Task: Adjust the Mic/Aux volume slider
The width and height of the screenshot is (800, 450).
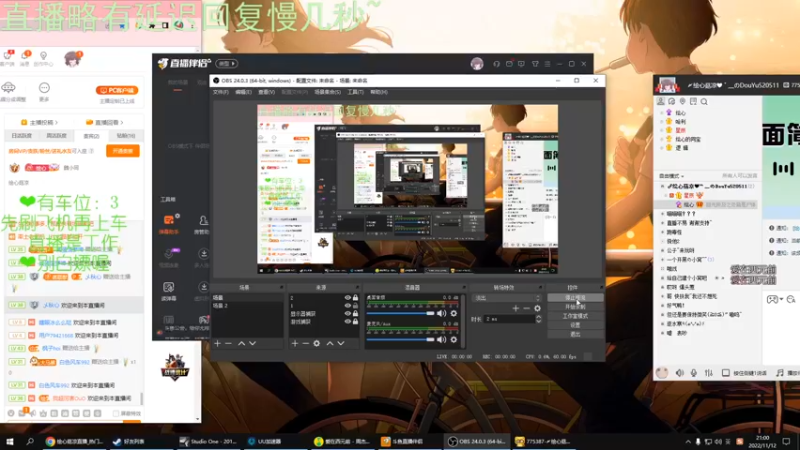Action: [400, 339]
